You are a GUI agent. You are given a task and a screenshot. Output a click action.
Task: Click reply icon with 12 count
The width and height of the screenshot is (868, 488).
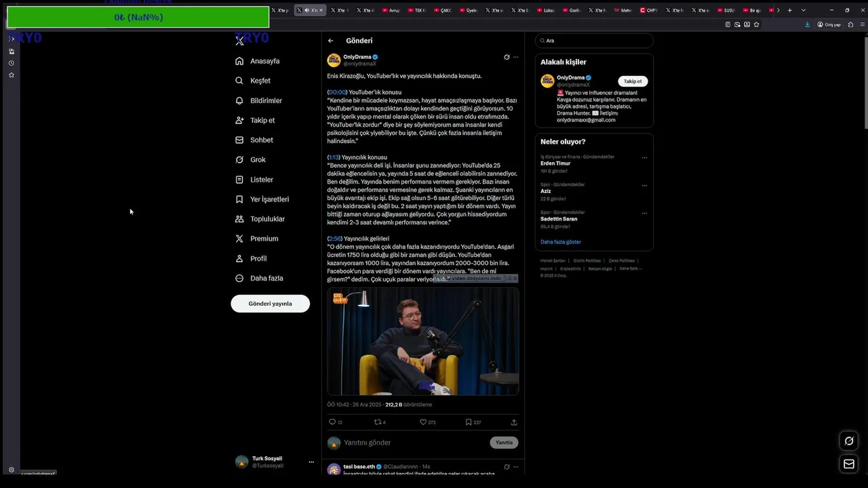332,422
